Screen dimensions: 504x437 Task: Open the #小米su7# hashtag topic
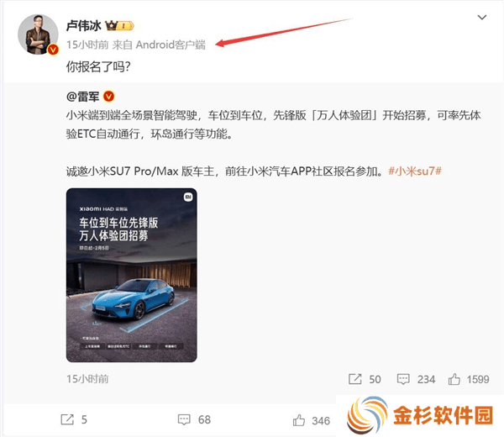click(415, 171)
